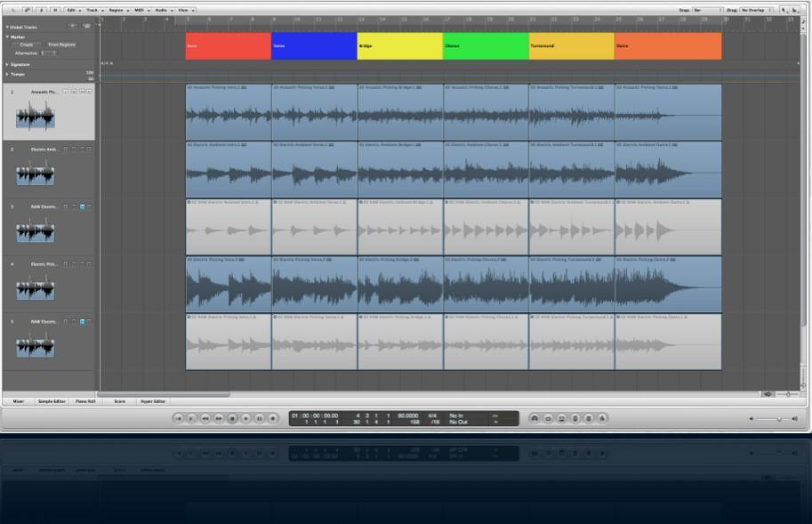Select the green Chorus marker

pos(485,45)
